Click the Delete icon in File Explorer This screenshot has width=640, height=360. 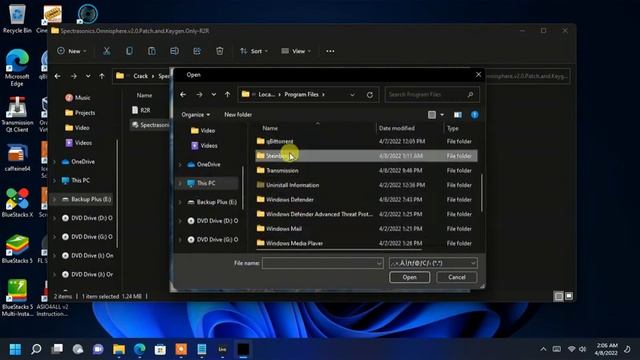point(220,51)
